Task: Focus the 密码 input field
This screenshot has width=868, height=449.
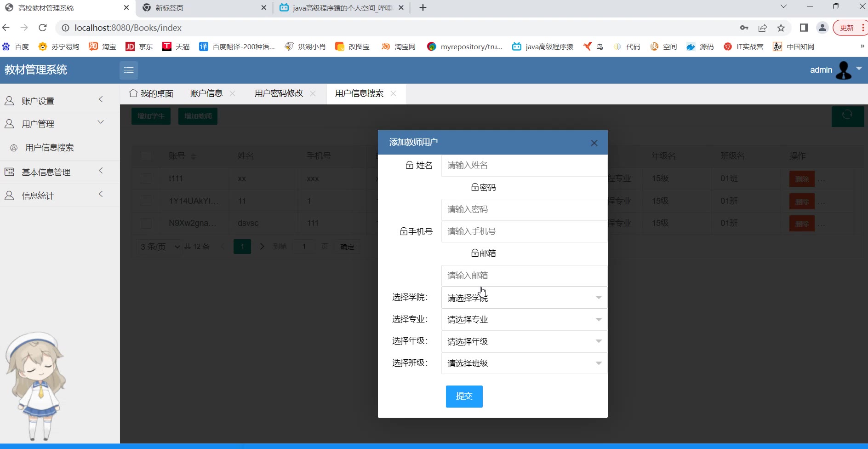Action: 524,209
